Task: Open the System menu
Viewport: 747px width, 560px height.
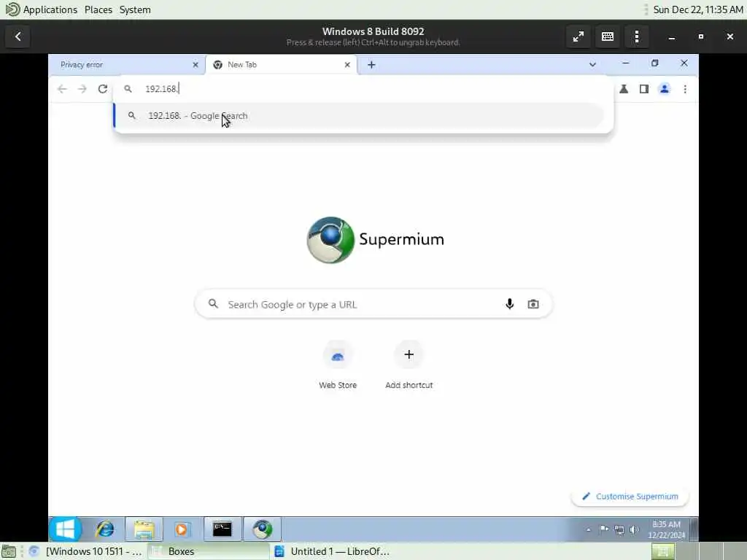Action: (x=135, y=9)
